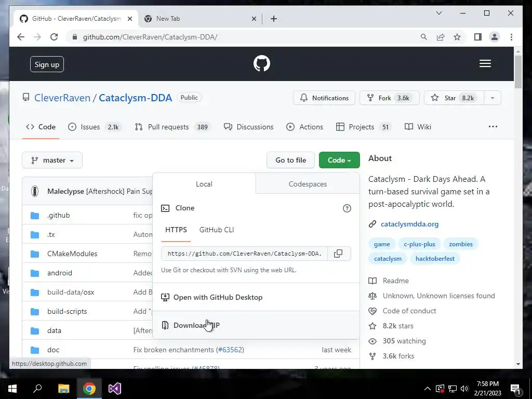The image size is (532, 399).
Task: Fork the repository
Action: click(389, 98)
